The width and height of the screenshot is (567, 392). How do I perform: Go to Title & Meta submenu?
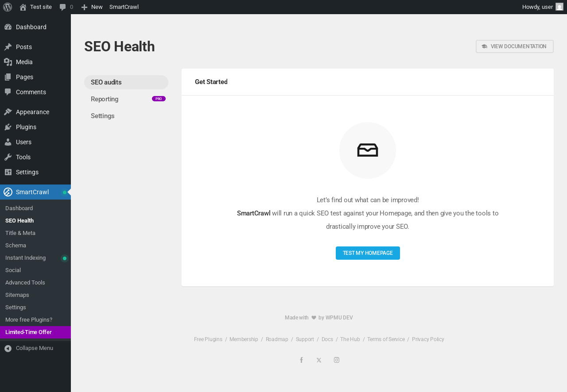[35, 233]
